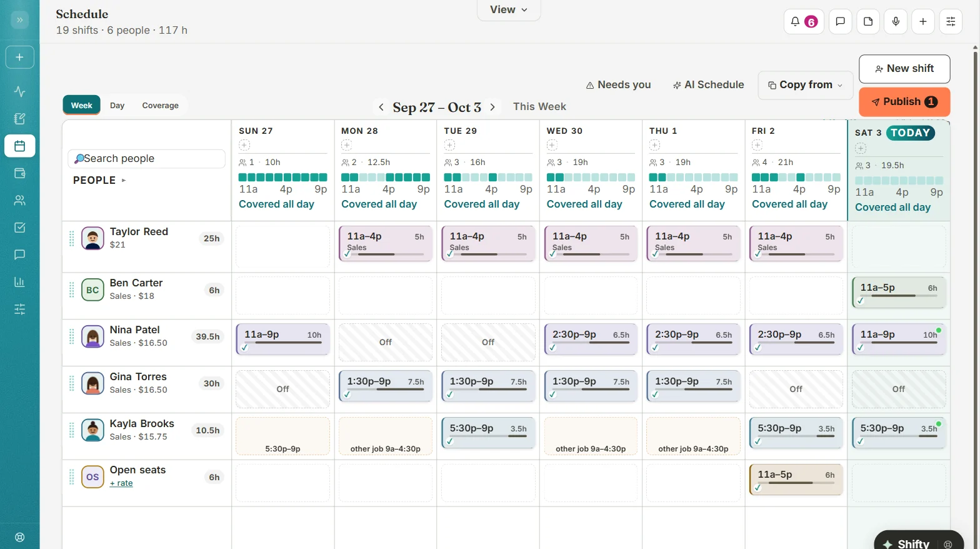Switch to the Coverage tab

click(x=160, y=105)
